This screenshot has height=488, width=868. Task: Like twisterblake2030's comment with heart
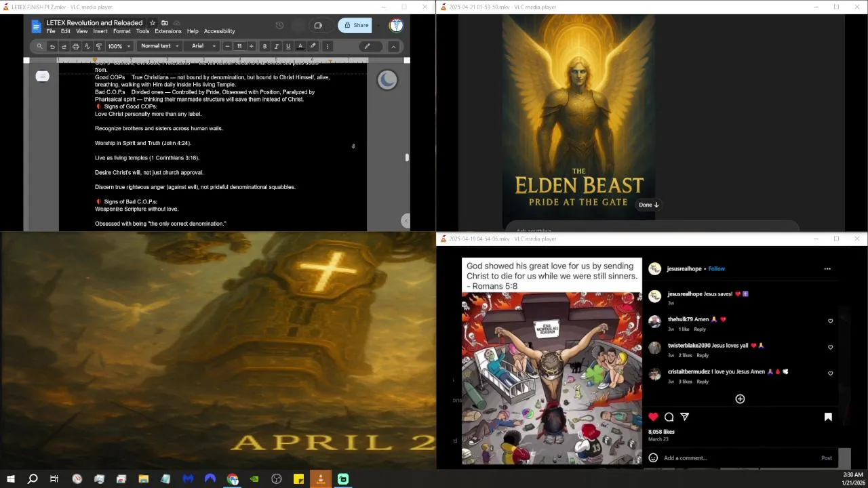coord(830,347)
